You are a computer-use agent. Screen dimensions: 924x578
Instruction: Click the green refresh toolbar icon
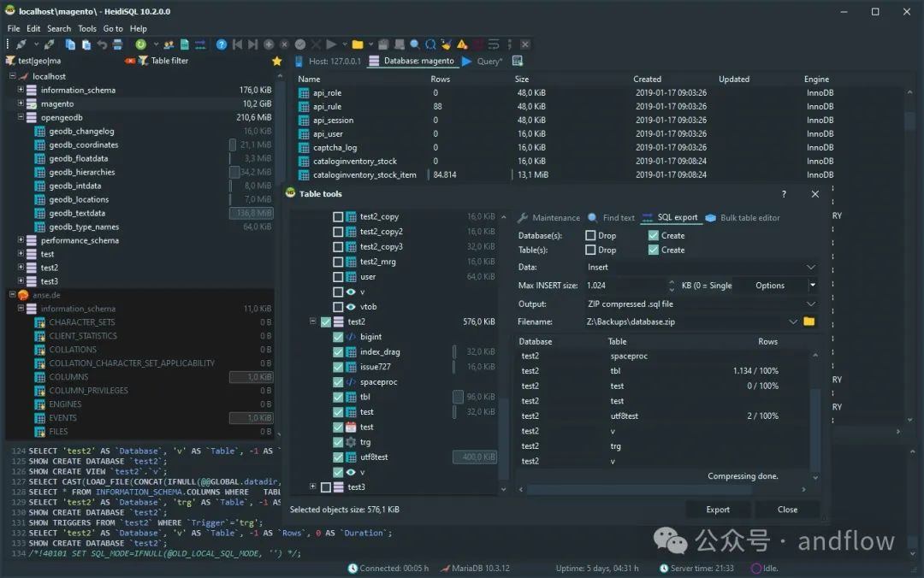(x=140, y=44)
